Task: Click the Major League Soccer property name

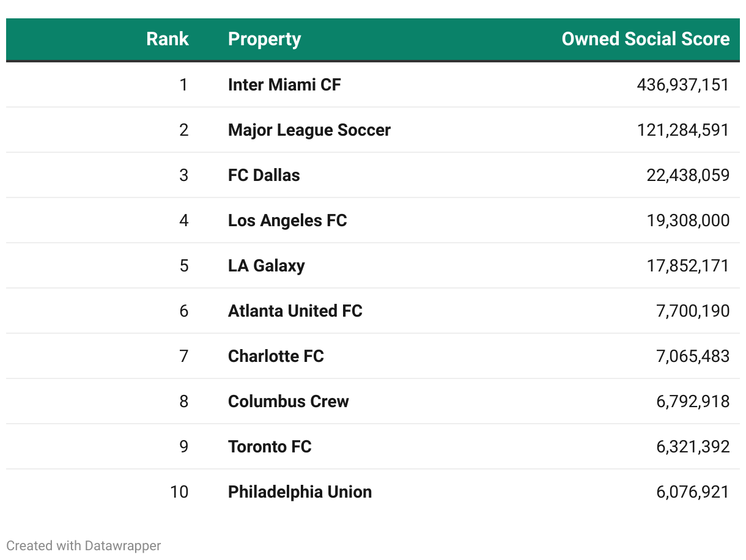Action: (x=309, y=130)
